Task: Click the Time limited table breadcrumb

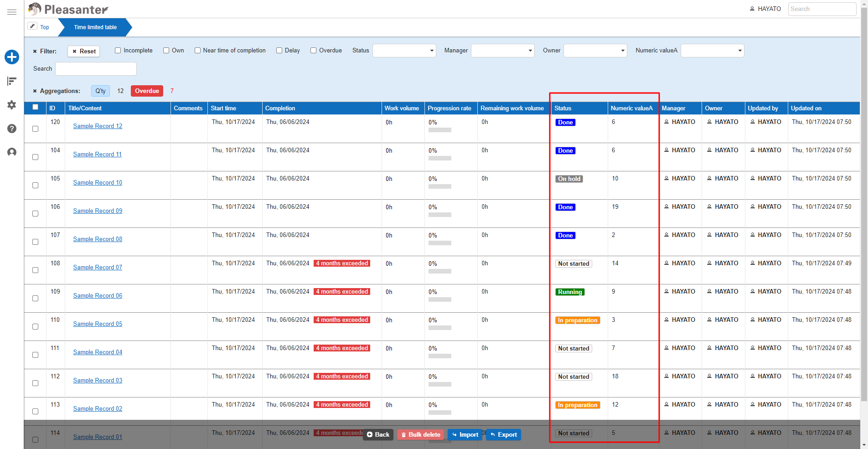Action: [95, 27]
